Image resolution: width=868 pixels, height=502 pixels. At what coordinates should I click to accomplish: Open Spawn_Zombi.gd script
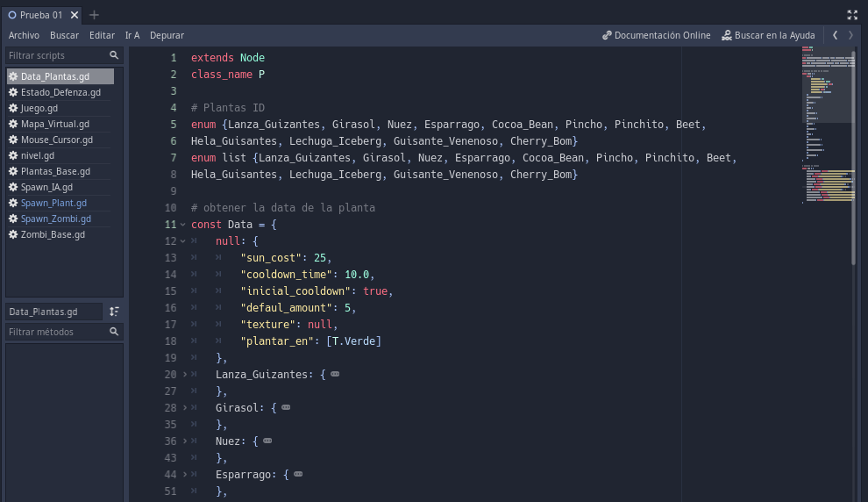[60, 219]
